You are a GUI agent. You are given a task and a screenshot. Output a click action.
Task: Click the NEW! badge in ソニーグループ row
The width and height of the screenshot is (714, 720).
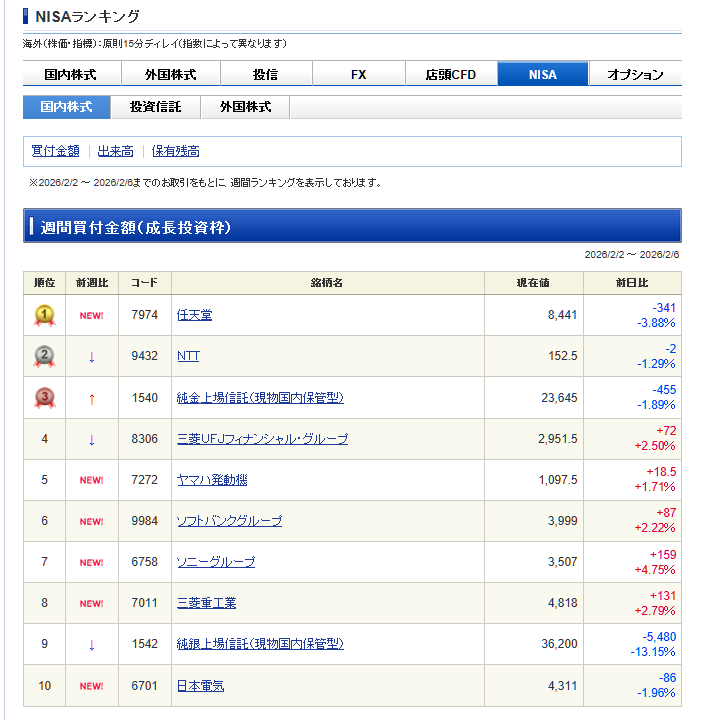click(x=91, y=562)
